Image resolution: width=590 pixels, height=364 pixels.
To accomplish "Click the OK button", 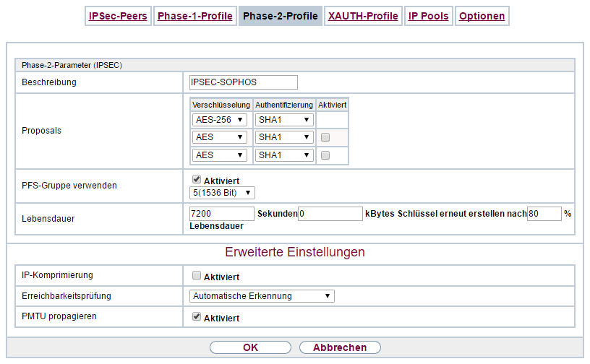I will coord(251,347).
